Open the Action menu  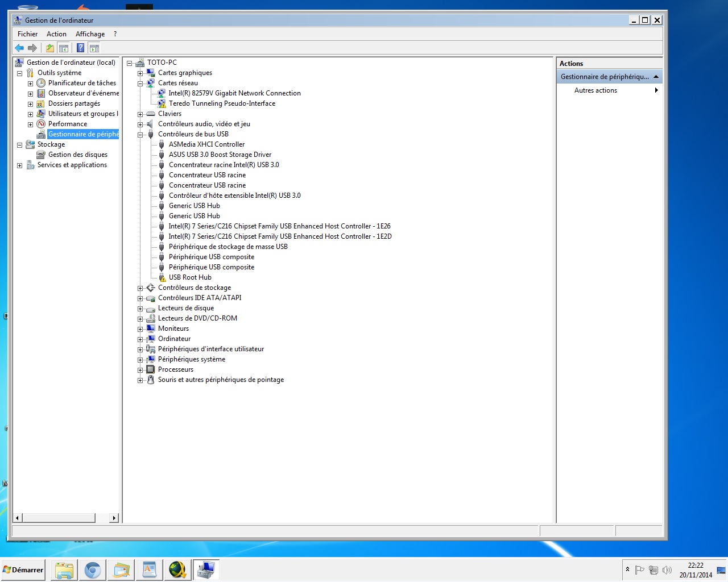pos(56,34)
